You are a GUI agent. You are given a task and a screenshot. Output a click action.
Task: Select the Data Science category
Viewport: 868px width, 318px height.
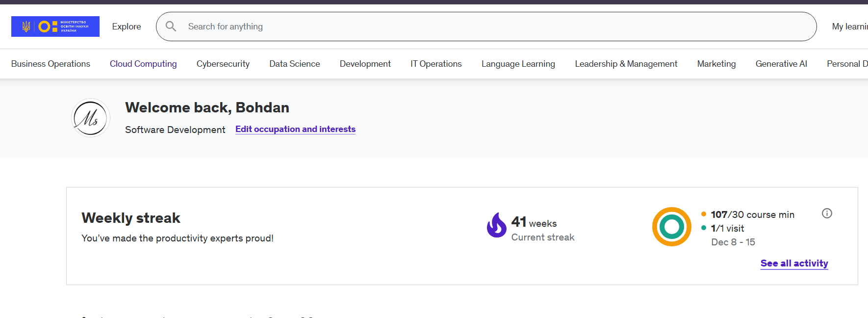pyautogui.click(x=295, y=64)
